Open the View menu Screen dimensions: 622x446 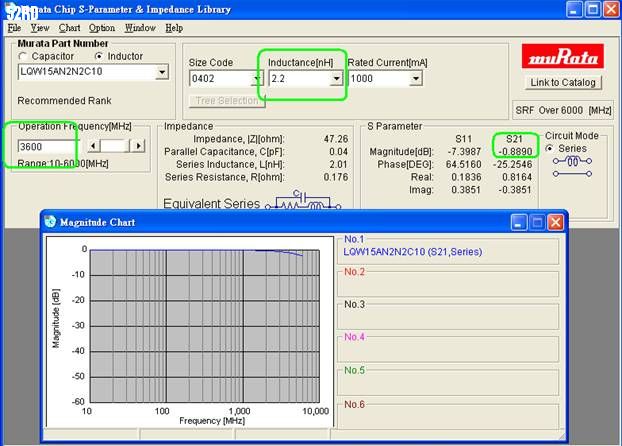click(x=40, y=28)
